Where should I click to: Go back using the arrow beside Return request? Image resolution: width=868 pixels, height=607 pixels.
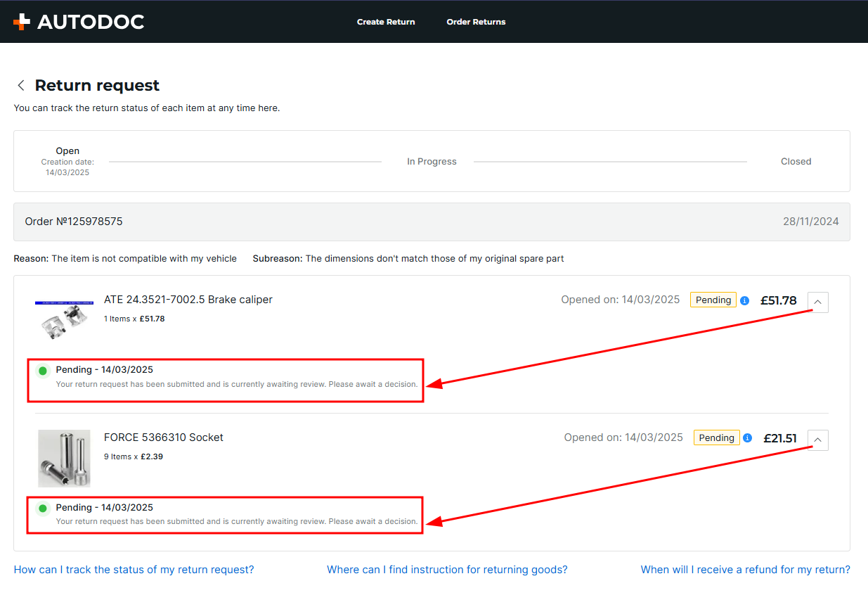21,85
